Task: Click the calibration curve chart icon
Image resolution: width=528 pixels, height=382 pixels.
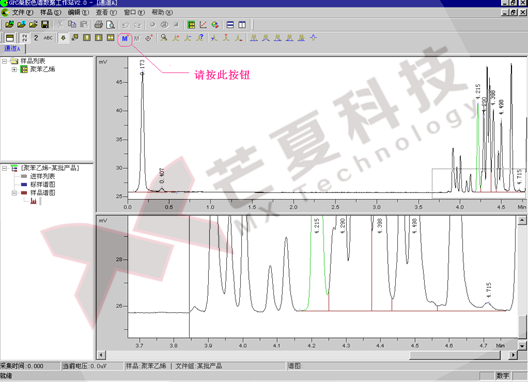Action: (203, 25)
